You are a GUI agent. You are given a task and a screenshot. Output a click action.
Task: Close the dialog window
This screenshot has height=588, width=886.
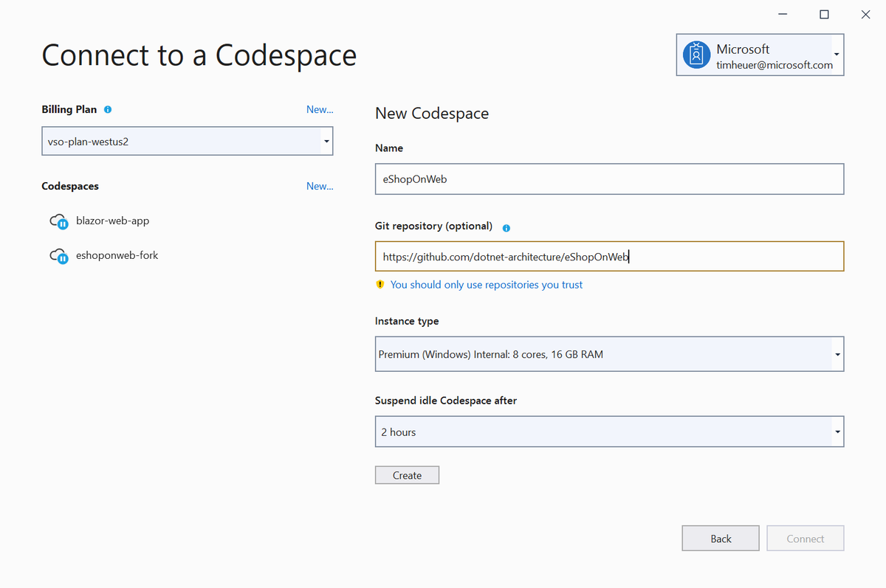point(865,14)
